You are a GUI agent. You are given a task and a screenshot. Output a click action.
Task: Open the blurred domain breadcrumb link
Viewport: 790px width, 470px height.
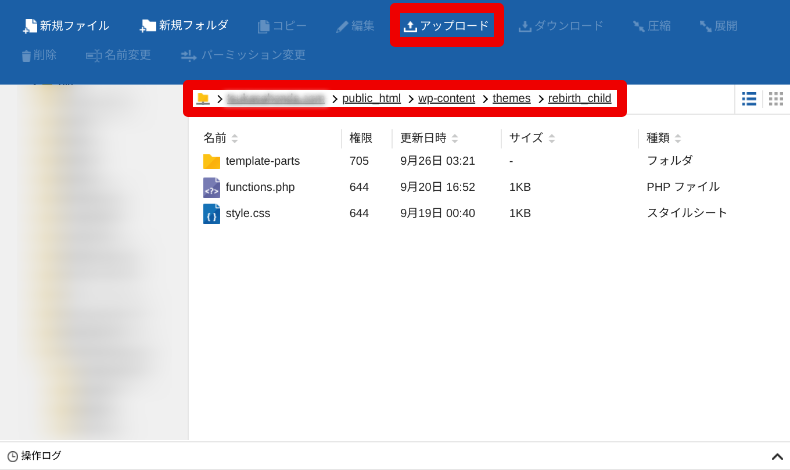tap(276, 98)
